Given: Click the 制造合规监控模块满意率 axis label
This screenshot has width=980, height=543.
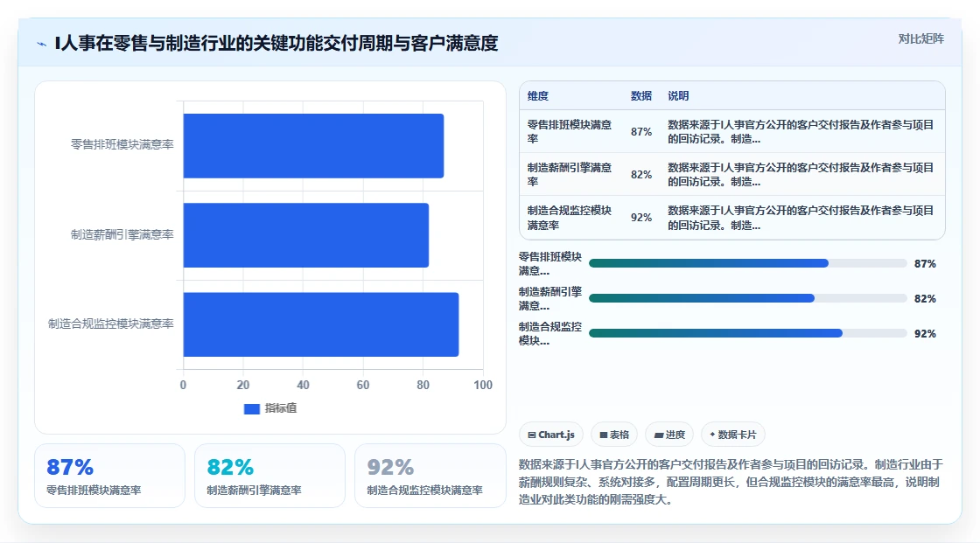Looking at the screenshot, I should pos(110,324).
